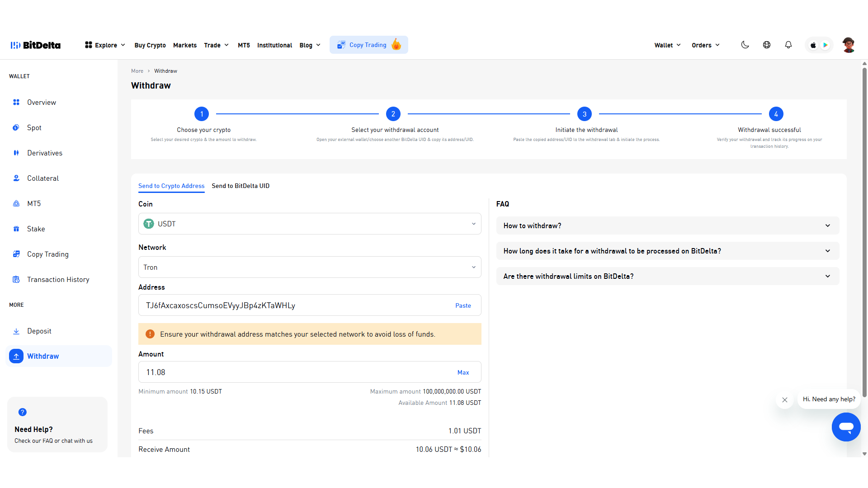Click step 3 Initiate the withdrawal circle
868x488 pixels.
[585, 114]
